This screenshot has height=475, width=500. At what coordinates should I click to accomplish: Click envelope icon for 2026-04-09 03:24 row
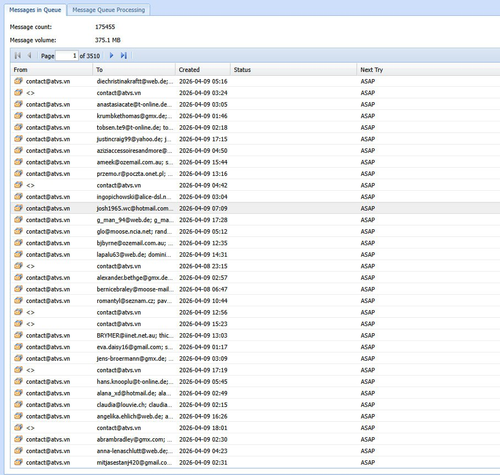click(18, 93)
